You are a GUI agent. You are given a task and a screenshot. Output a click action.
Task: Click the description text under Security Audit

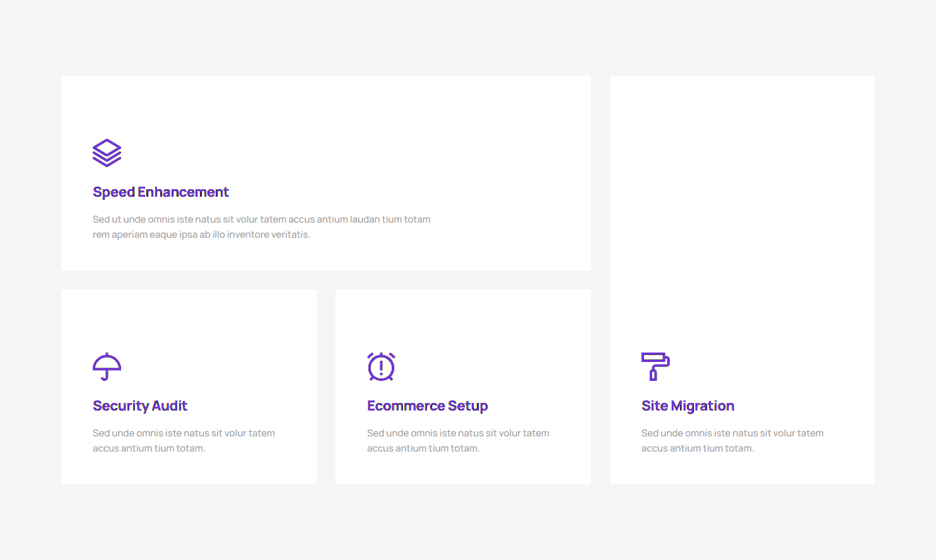coord(184,440)
